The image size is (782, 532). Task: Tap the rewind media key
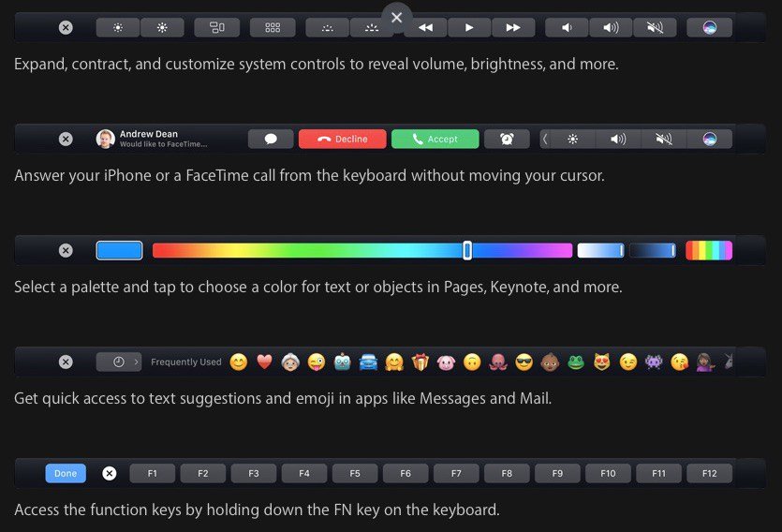coord(425,27)
